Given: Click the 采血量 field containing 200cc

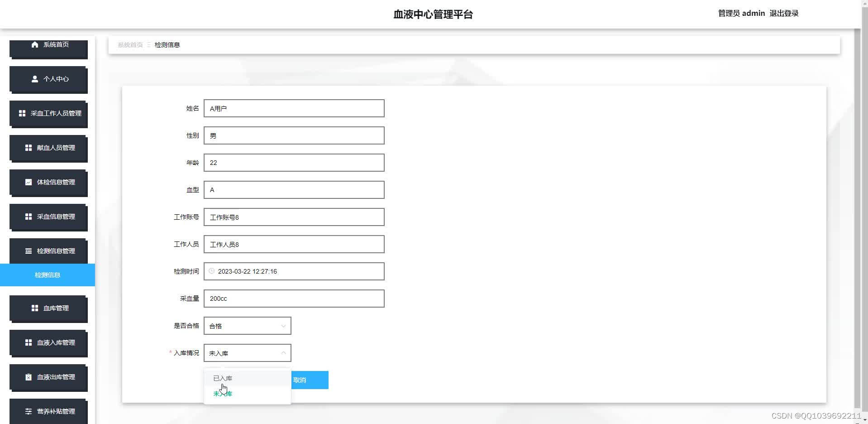Looking at the screenshot, I should point(294,299).
